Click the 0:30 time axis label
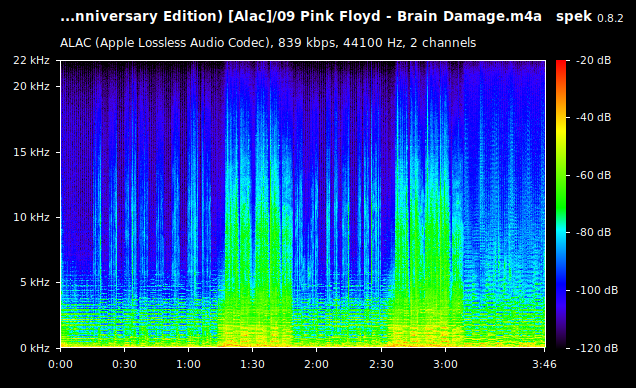The image size is (636, 388). 124,364
